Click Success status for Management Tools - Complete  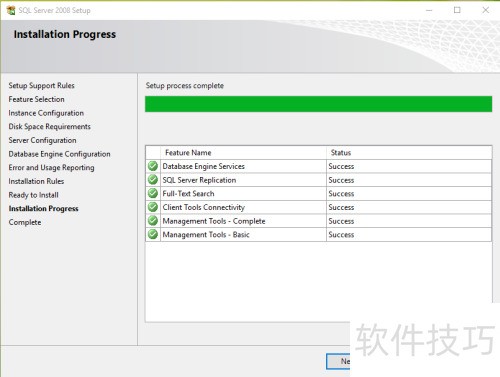341,221
